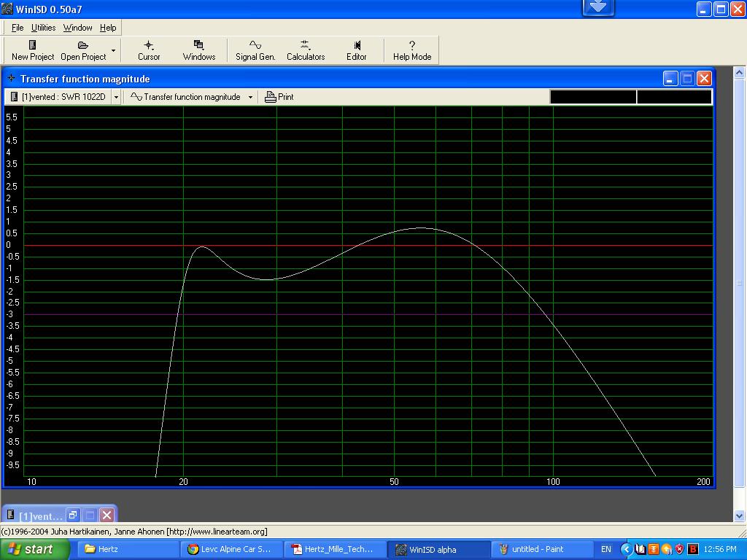Switch to Hertz folder in taskbar
Image resolution: width=747 pixels, height=560 pixels.
click(x=127, y=549)
